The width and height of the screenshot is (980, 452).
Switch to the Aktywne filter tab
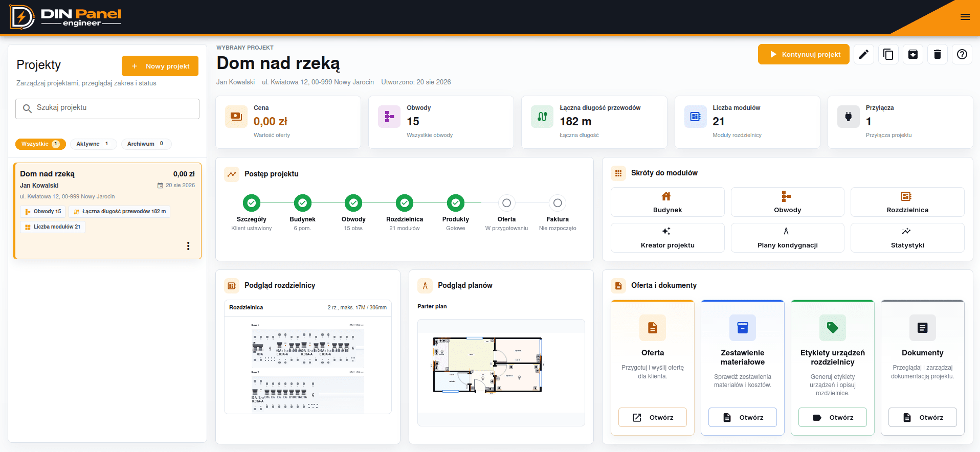click(93, 144)
